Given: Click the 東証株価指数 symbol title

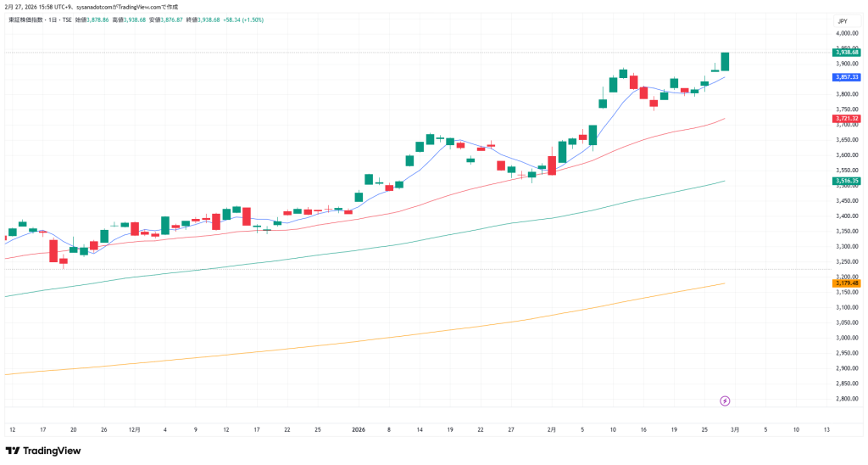Looking at the screenshot, I should 27,19.
